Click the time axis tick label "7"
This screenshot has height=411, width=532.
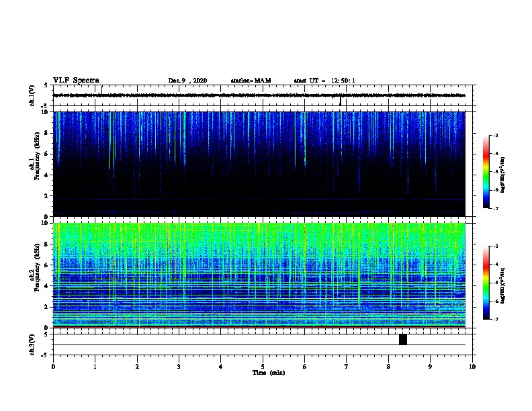tap(347, 367)
